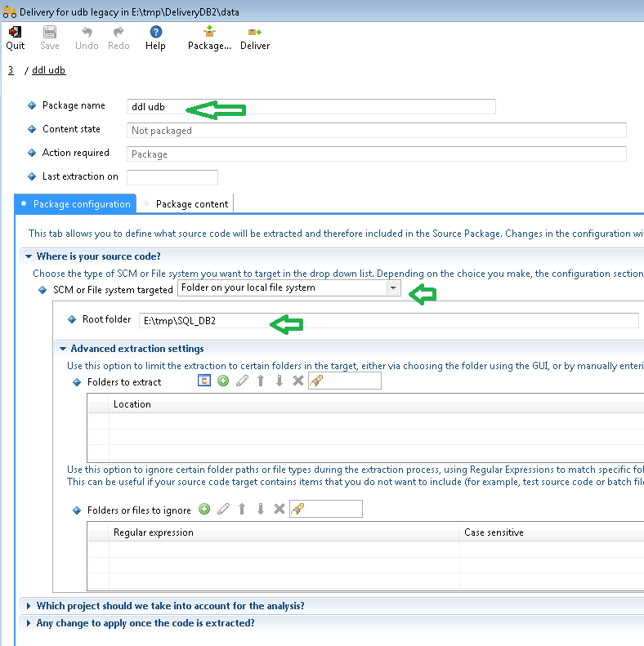Expand 'Which project should we take into account' section
Screen dimensions: 644x646
point(29,606)
